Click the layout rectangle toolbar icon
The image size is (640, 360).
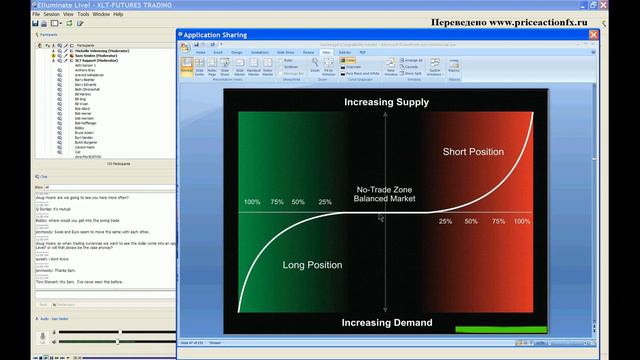point(54,23)
